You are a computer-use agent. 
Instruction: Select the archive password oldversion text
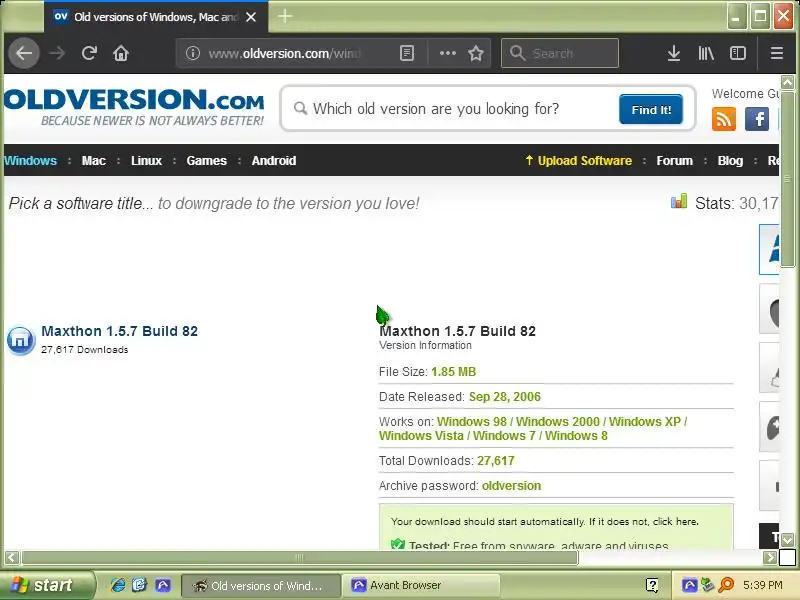(511, 486)
